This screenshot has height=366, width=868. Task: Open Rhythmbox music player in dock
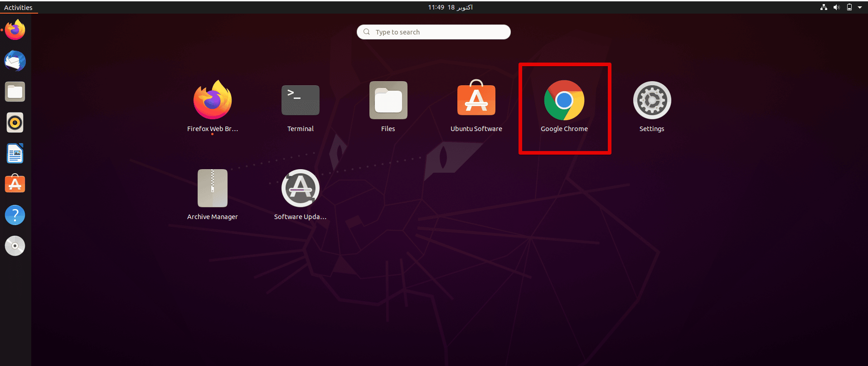coord(15,123)
